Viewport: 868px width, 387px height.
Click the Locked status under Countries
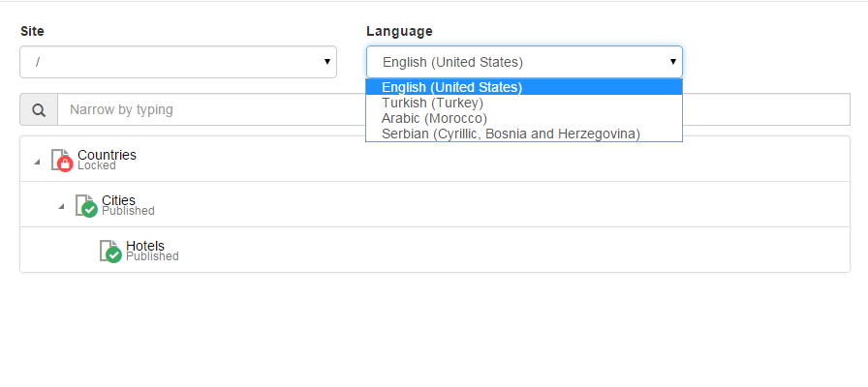pos(97,165)
